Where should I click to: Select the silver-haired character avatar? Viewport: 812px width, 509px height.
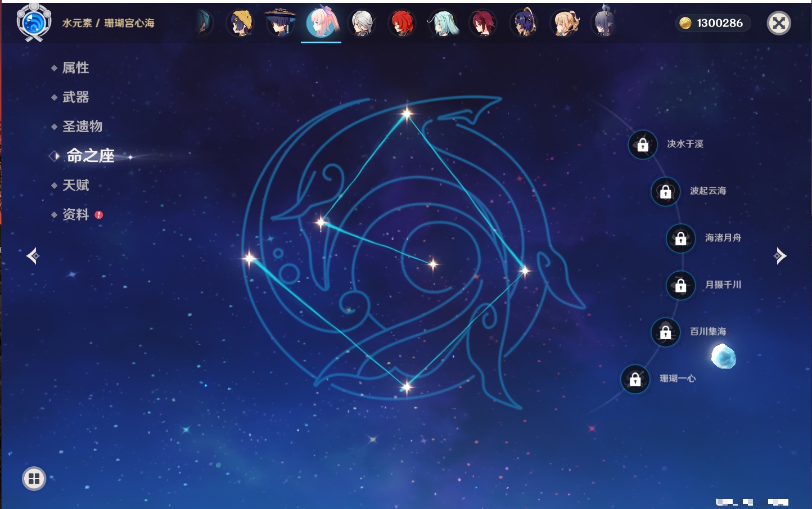tap(362, 23)
